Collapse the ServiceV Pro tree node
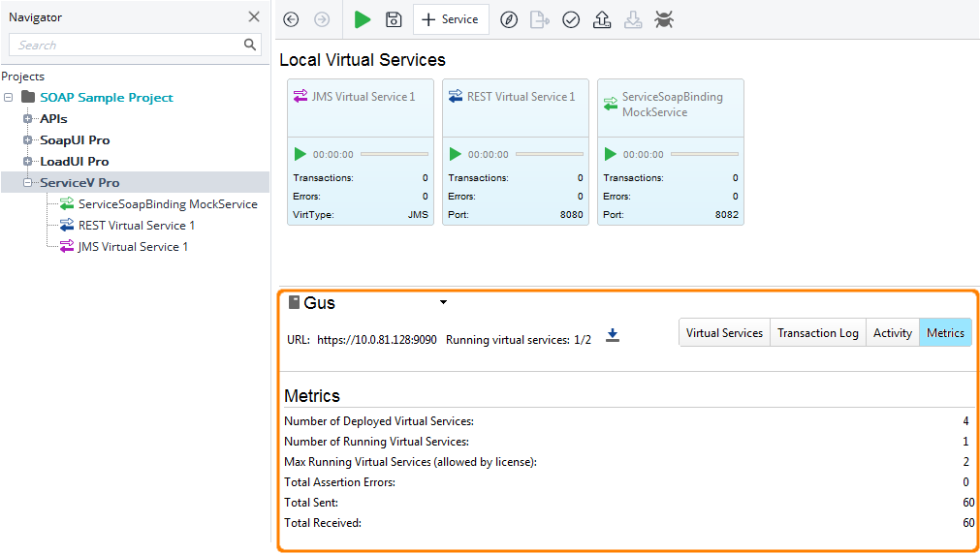Screen dimensions: 980x554 pos(27,182)
